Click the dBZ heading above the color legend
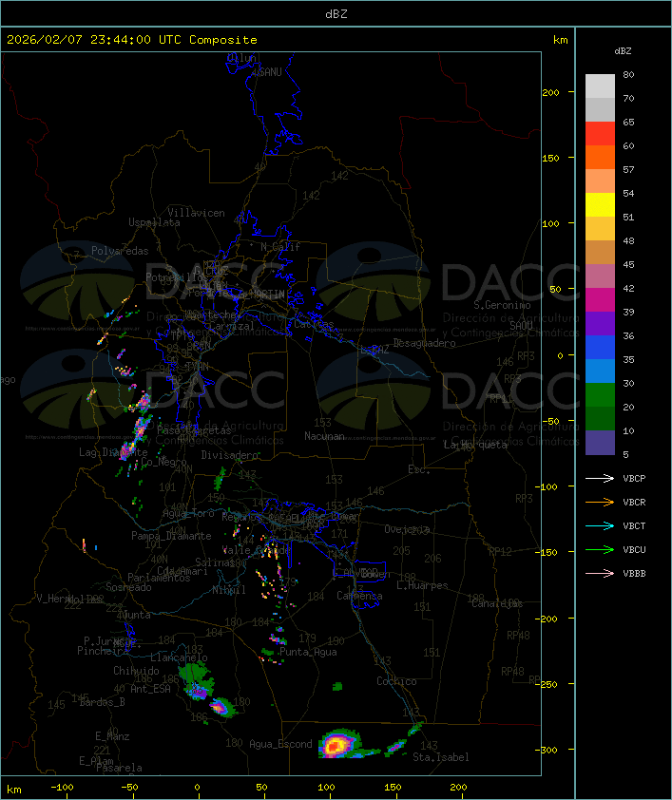The image size is (672, 800). (x=623, y=51)
